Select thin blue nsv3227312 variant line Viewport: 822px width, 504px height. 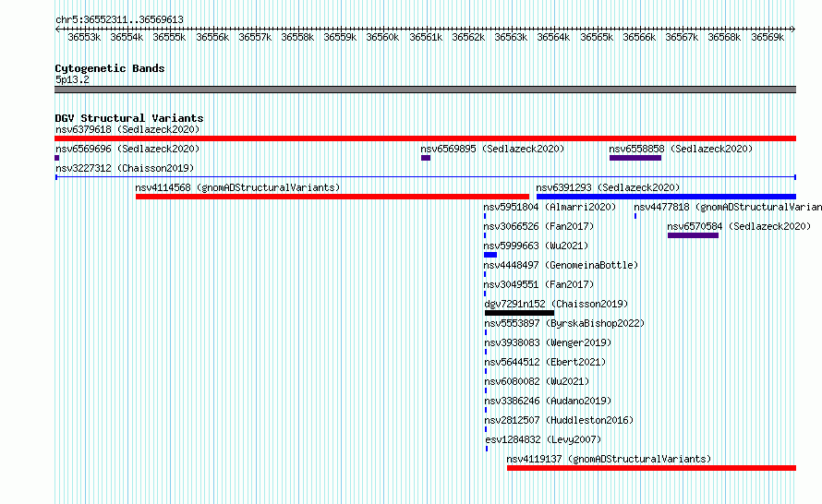point(425,177)
